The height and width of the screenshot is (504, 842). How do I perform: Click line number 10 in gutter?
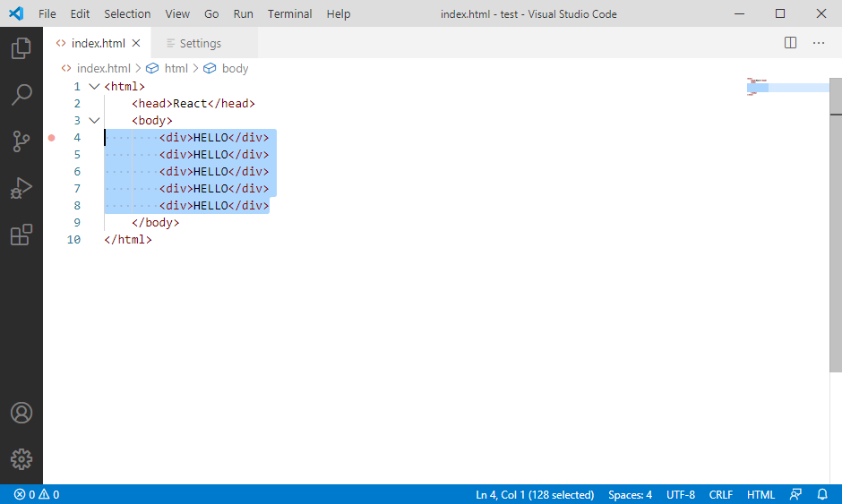click(x=73, y=240)
